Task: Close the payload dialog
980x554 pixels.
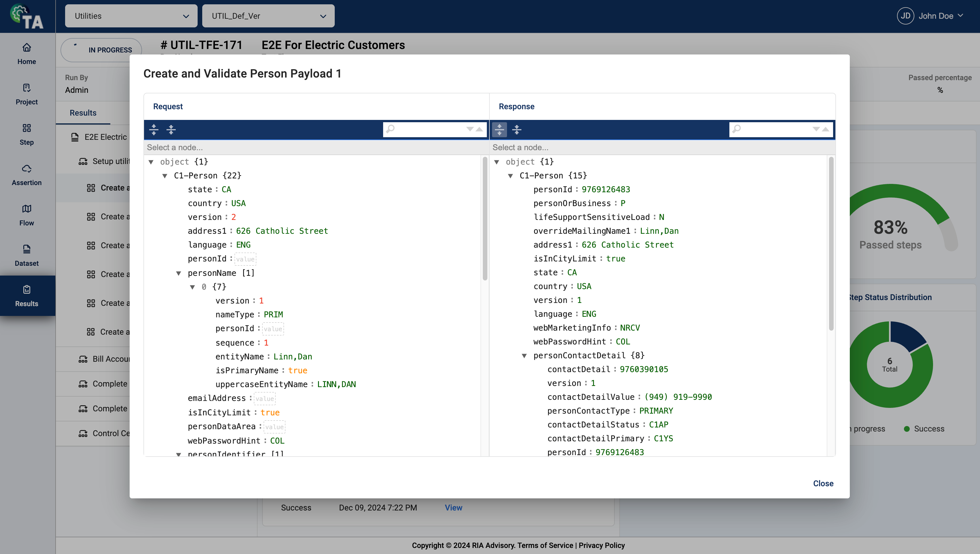Action: click(823, 483)
